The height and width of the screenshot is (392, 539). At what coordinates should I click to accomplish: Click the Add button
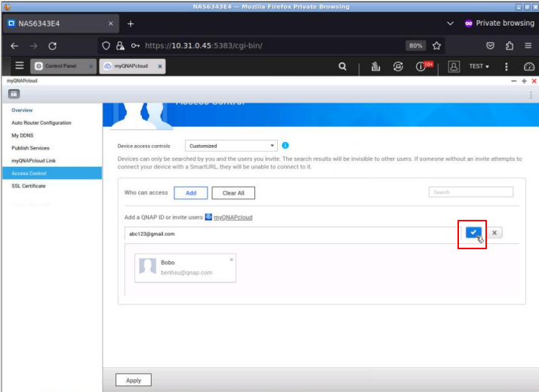191,193
